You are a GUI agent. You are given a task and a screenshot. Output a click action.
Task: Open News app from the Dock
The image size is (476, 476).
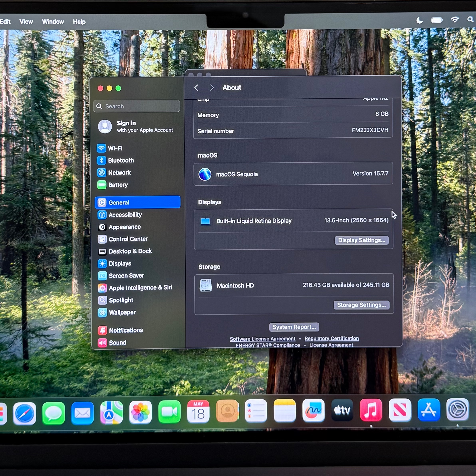coord(400,410)
